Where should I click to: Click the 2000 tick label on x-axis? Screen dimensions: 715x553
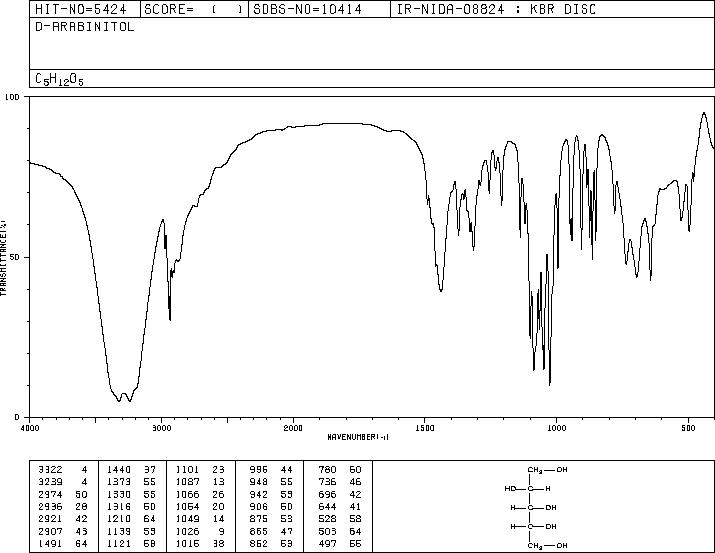pos(293,428)
